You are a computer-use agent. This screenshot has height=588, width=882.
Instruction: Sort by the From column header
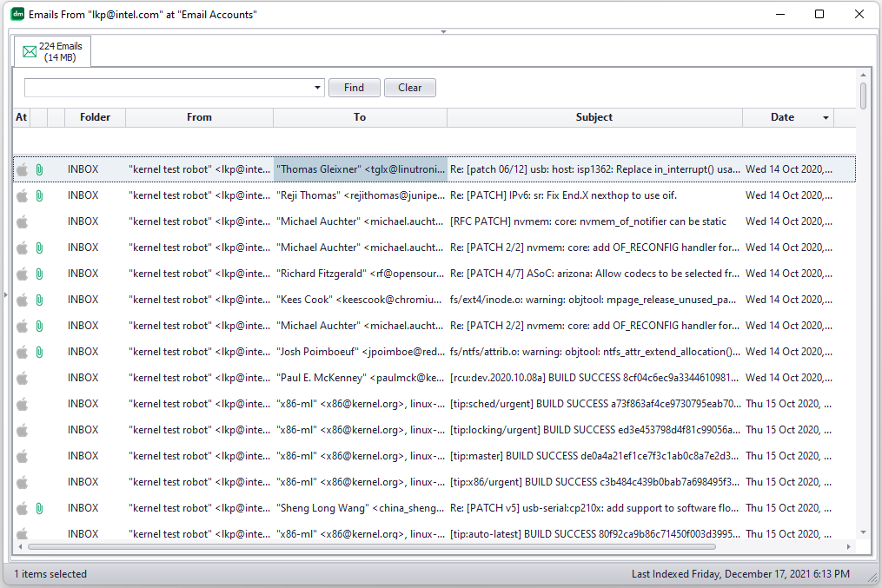pyautogui.click(x=199, y=117)
